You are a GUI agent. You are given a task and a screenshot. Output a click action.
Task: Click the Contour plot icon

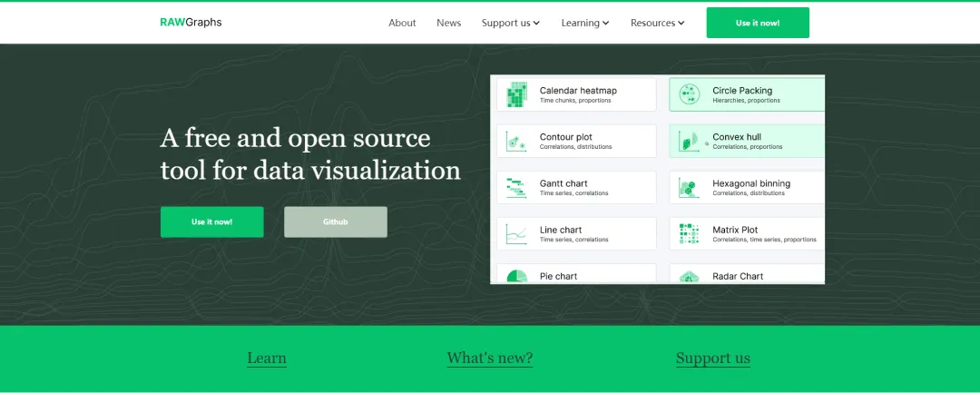[516, 142]
